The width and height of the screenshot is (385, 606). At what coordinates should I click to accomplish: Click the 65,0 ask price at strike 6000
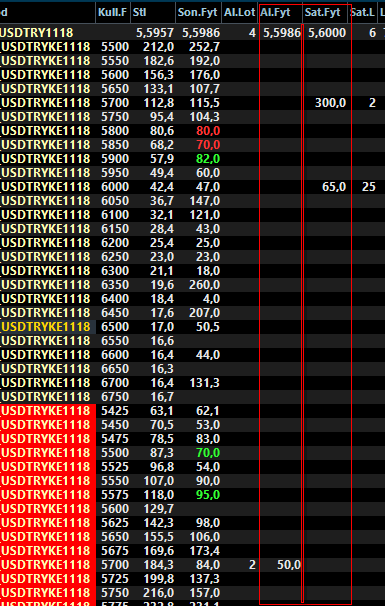[x=334, y=187]
